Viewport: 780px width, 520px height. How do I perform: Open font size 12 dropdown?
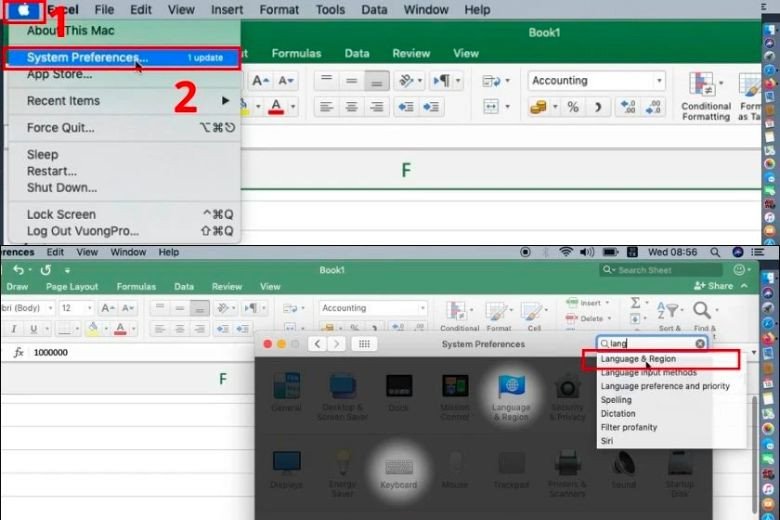click(90, 308)
